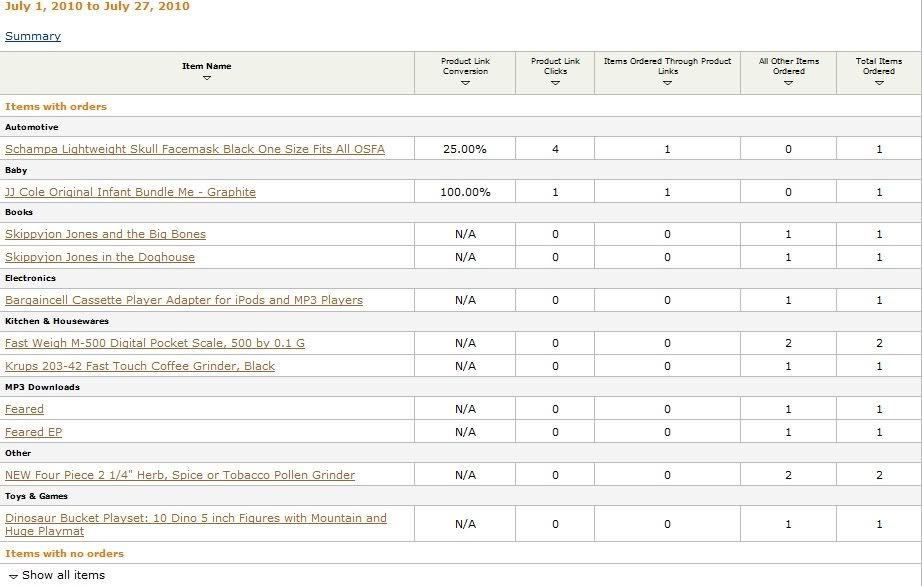The image size is (922, 586).
Task: Sort by Product Link Conversion arrow
Action: click(465, 83)
